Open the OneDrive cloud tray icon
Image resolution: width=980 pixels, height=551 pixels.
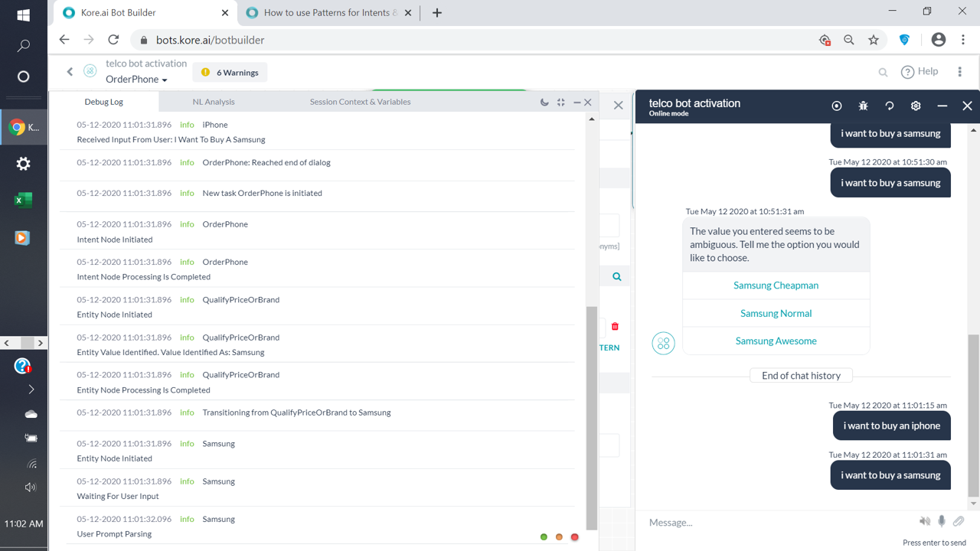tap(31, 414)
